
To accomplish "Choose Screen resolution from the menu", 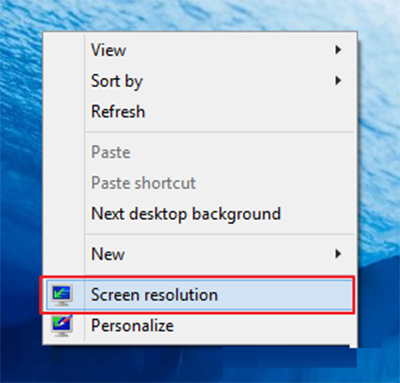I will coord(199,295).
